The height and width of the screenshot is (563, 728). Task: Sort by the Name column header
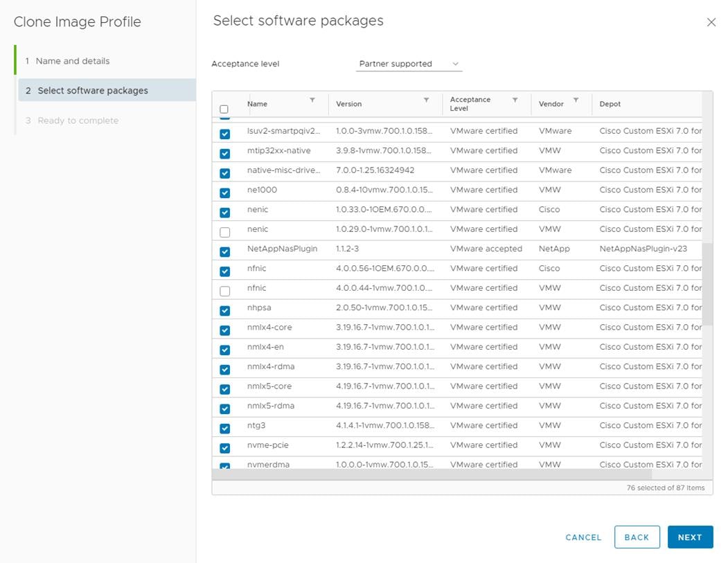click(x=257, y=104)
